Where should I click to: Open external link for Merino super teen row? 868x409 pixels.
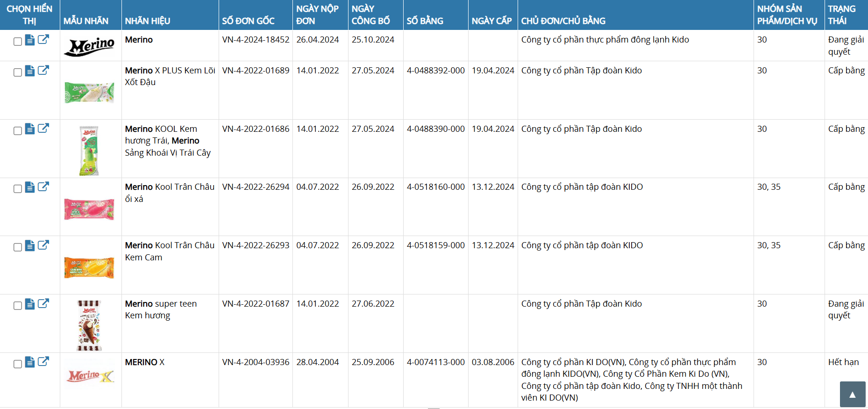click(x=43, y=304)
